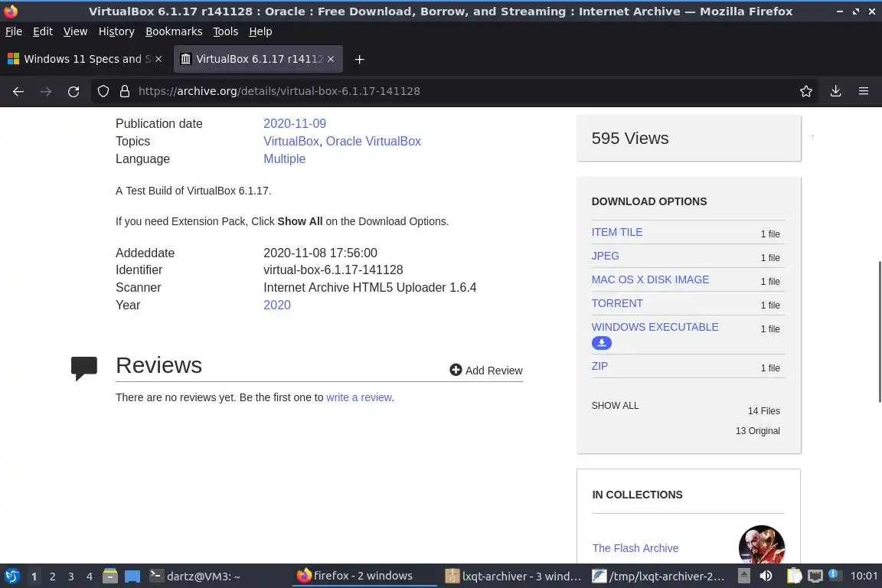
Task: Open the Firefox downloads panel
Action: pos(836,91)
